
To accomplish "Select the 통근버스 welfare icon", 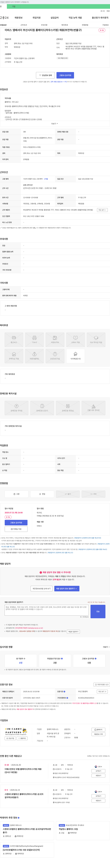I will [14, 340].
